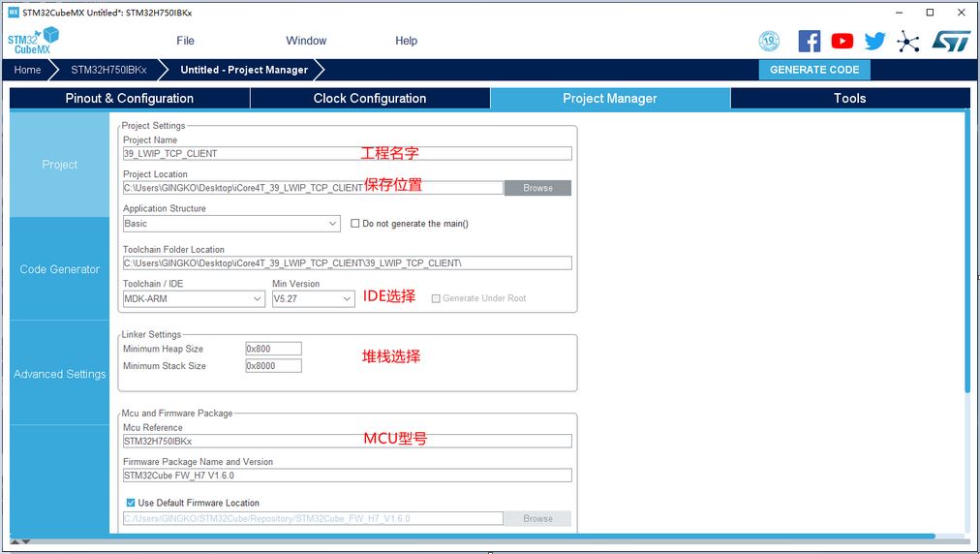Screen dimensions: 980x554
Task: Open the YouTube icon link
Action: coord(842,41)
